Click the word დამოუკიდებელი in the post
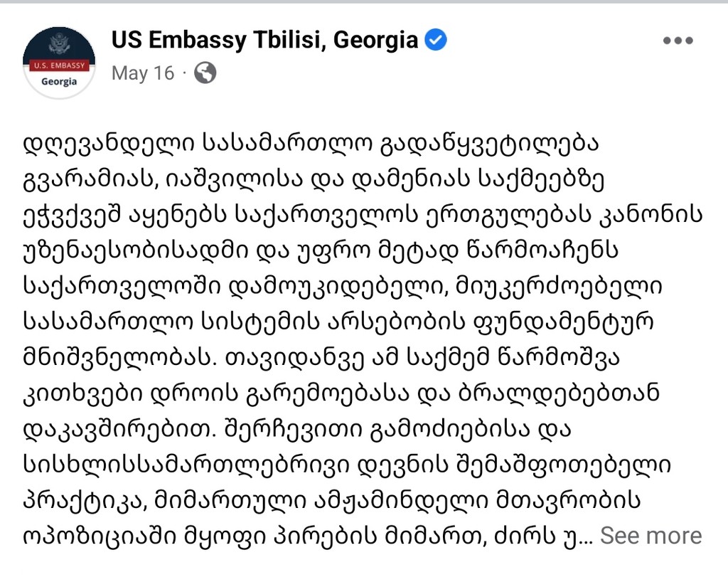 point(338,287)
